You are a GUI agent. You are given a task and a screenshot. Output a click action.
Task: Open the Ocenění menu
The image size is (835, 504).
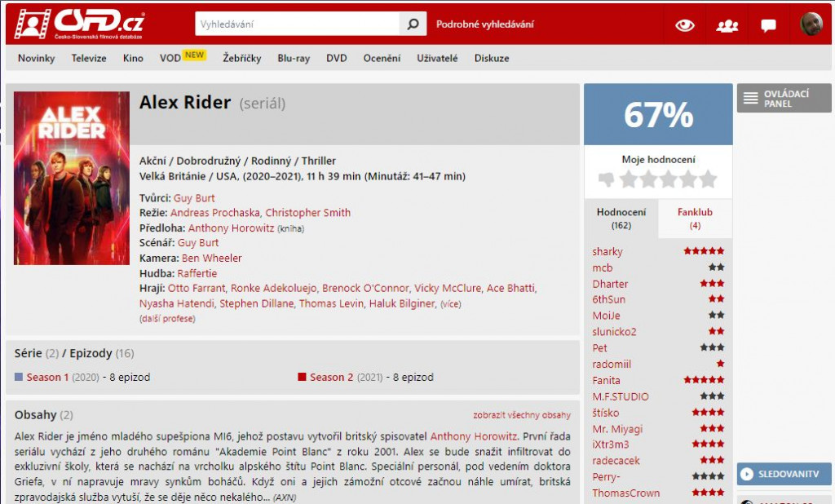pos(382,58)
